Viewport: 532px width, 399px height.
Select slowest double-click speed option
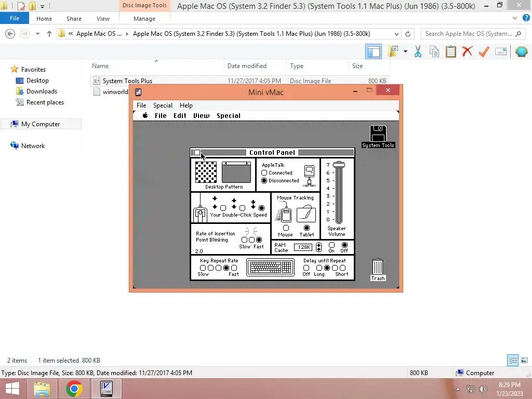point(223,208)
